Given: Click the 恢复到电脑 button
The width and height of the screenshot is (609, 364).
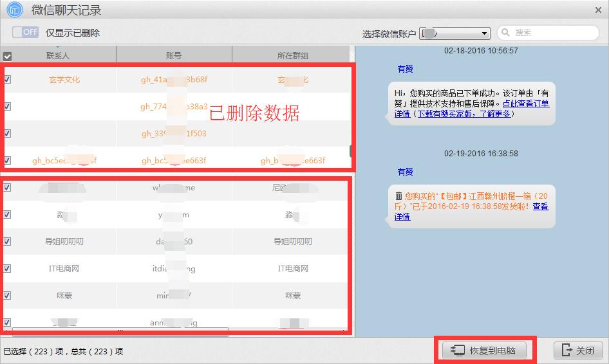Looking at the screenshot, I should pos(484,350).
